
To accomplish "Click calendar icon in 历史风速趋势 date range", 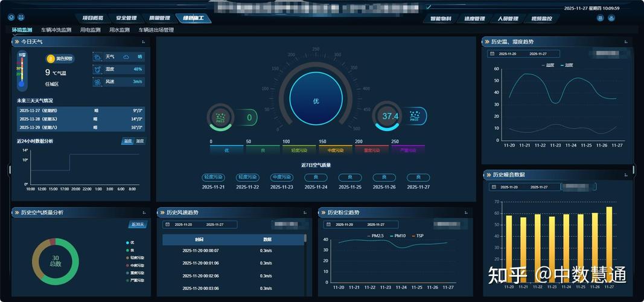I will 168,225.
